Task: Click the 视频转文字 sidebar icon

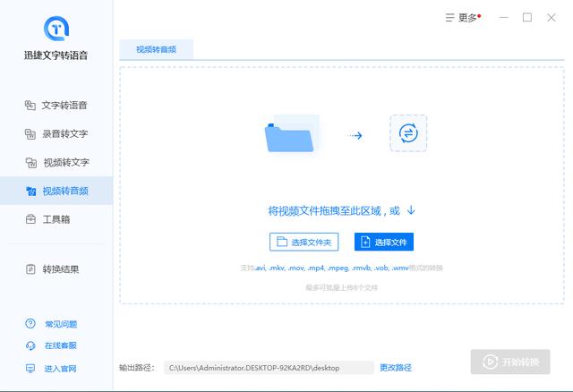Action: (31, 163)
